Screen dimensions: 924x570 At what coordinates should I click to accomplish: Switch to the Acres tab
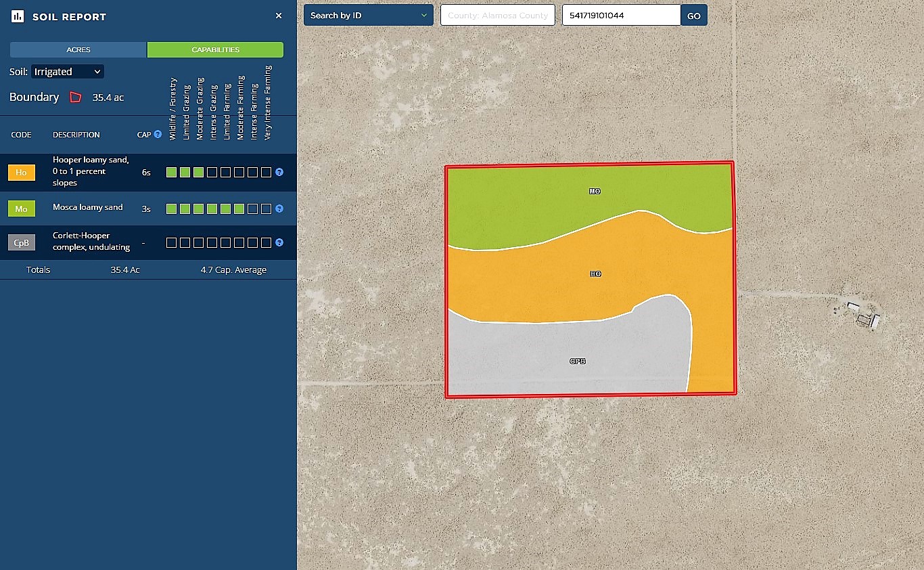tap(78, 50)
